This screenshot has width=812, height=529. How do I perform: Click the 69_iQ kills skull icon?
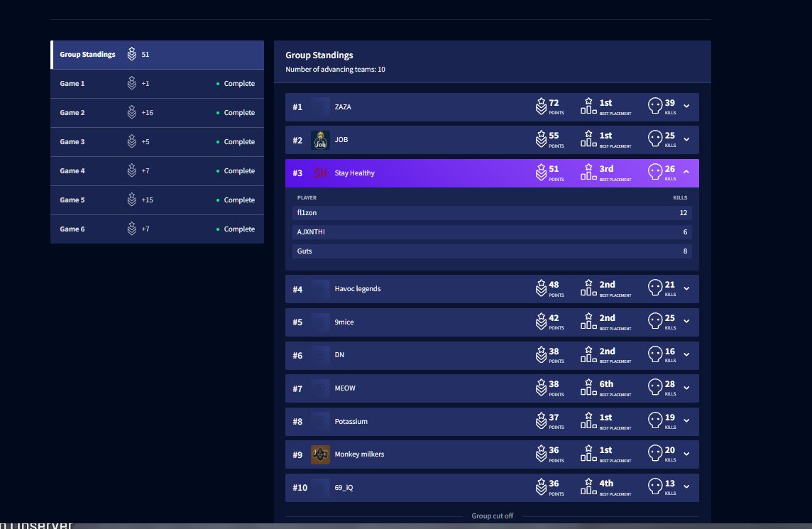click(655, 486)
